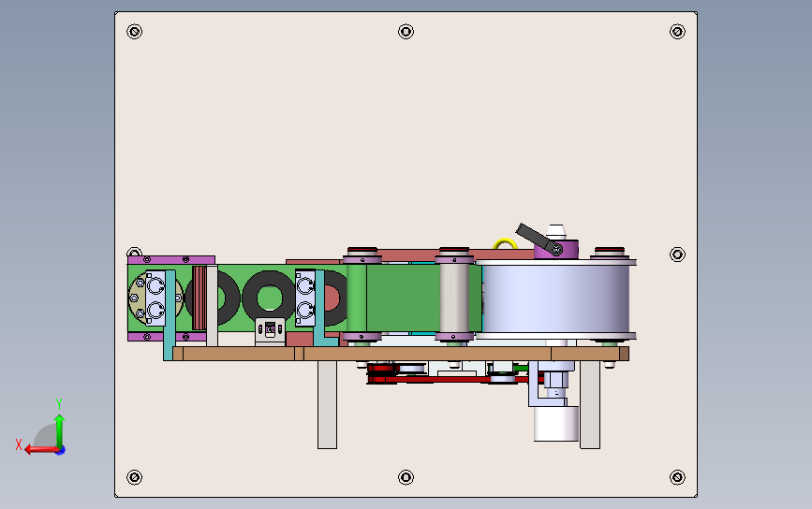The height and width of the screenshot is (509, 812).
Task: Select the purple top bar at the left end
Action: [171, 260]
